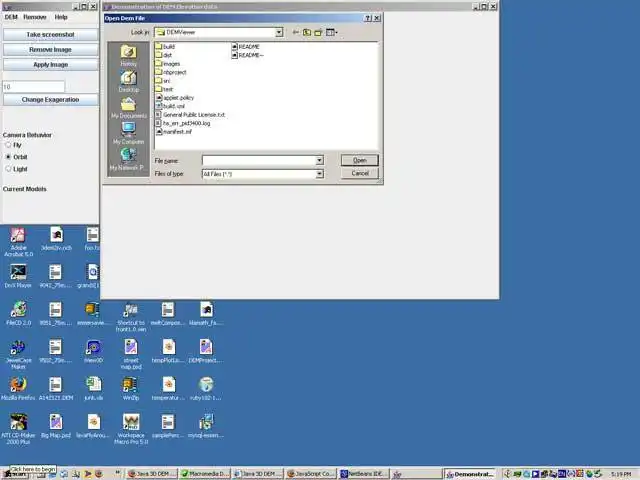Switch to Macromedia D... taskbar window
Image resolution: width=640 pixels, height=480 pixels.
204,474
